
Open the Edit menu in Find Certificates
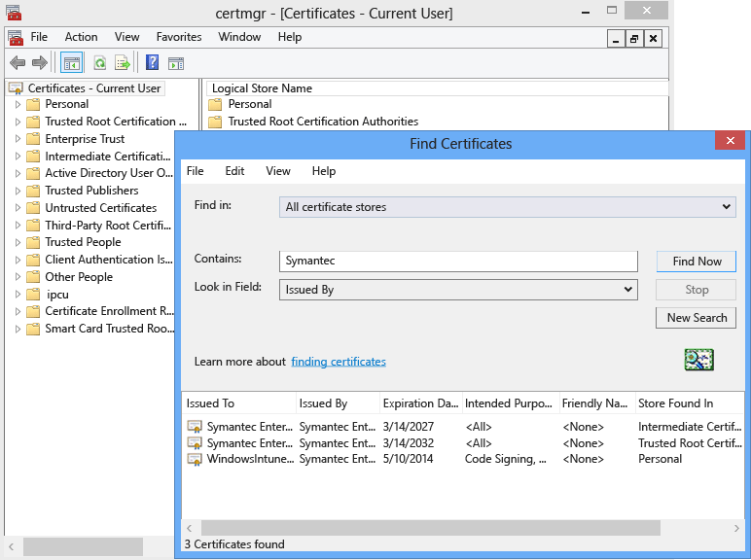(234, 171)
